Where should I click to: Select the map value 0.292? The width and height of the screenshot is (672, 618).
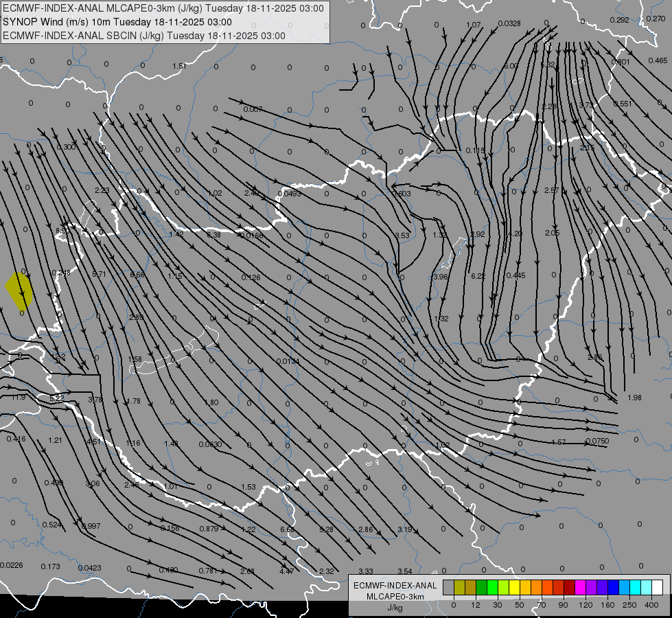(x=619, y=20)
